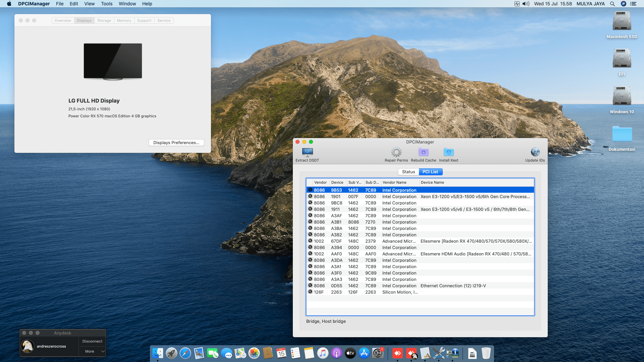Sort by the Vendor Name column header
This screenshot has height=362, width=644.
[400, 182]
